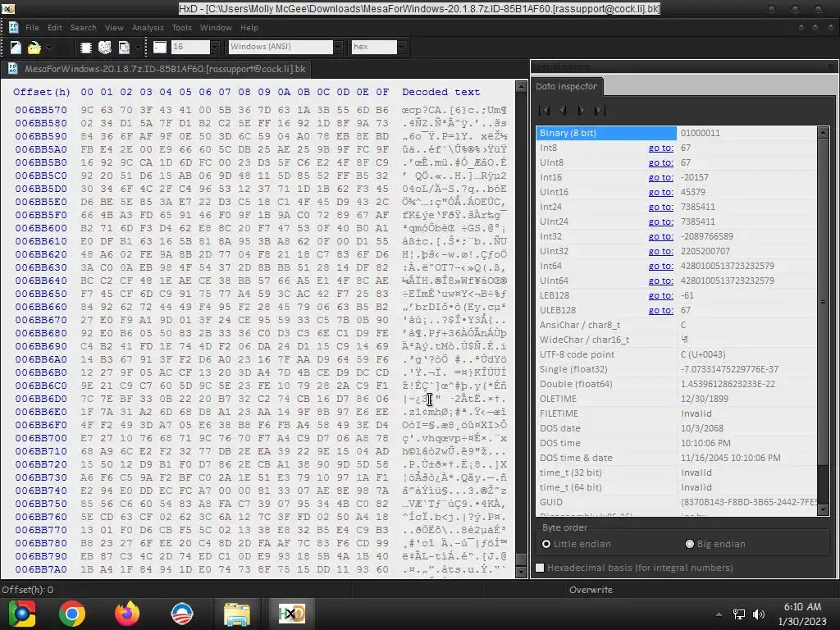The width and height of the screenshot is (840, 630).
Task: Click the ULEB128 'go to:' link
Action: (660, 310)
